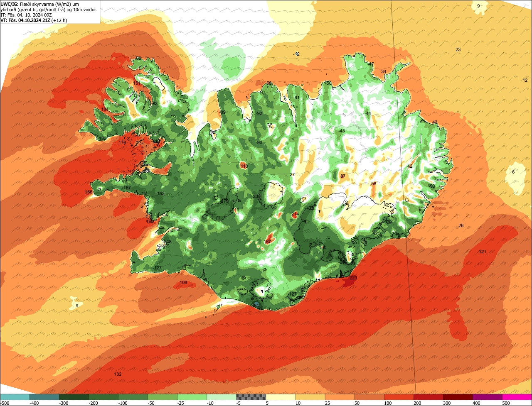The width and height of the screenshot is (532, 406).
Task: Click the map value 27 in central Iceland
Action: click(x=292, y=174)
